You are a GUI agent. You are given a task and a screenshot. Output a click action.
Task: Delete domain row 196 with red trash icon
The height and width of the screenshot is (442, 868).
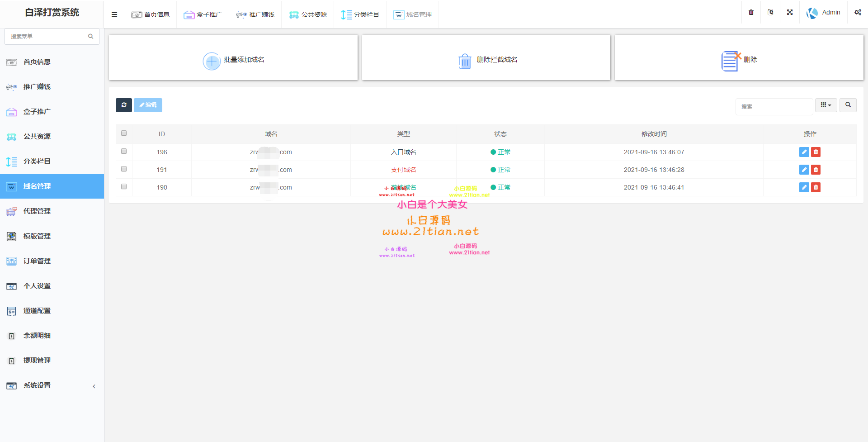pos(816,152)
